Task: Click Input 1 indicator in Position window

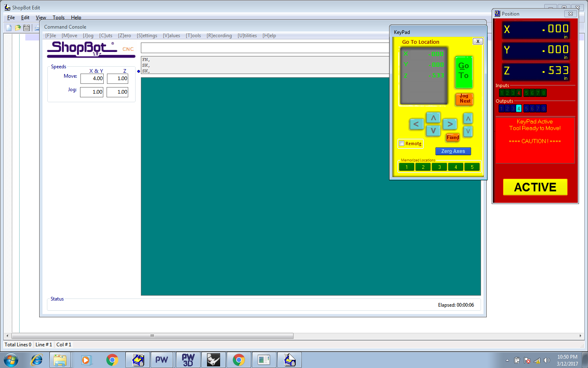Action: [x=501, y=93]
